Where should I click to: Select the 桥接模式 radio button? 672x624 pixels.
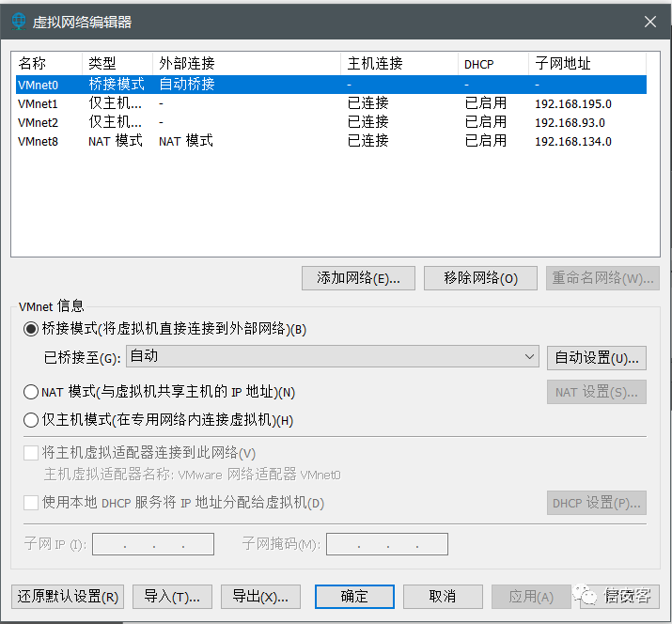click(x=31, y=329)
